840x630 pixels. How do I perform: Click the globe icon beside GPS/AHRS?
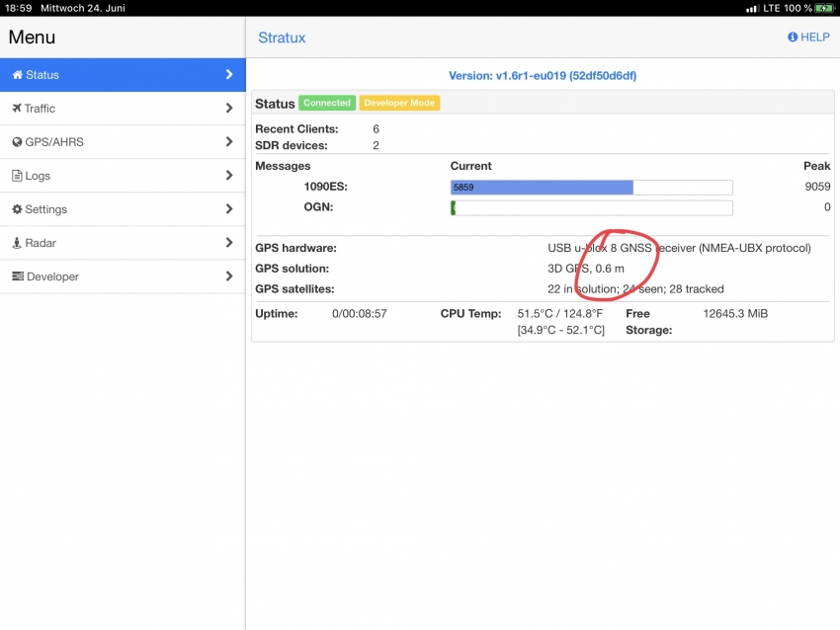click(17, 142)
